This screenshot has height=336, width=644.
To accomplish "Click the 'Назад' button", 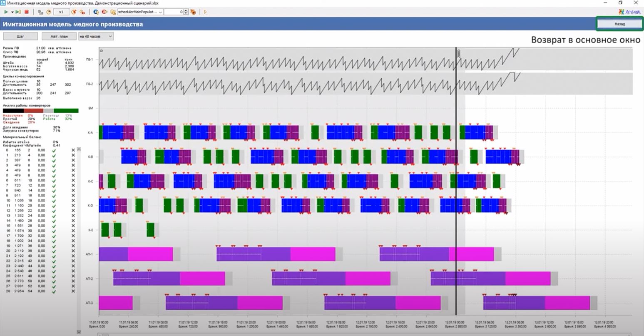I will [x=619, y=24].
